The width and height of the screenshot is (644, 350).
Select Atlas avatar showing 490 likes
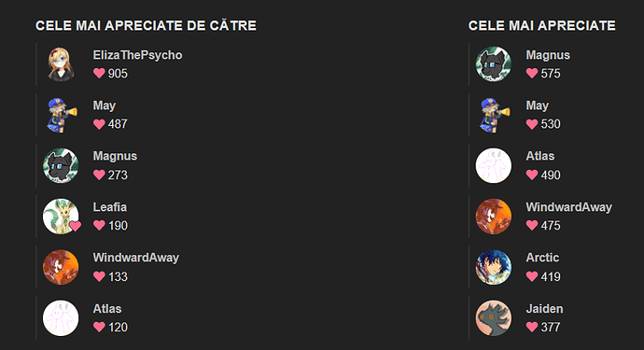tap(494, 165)
